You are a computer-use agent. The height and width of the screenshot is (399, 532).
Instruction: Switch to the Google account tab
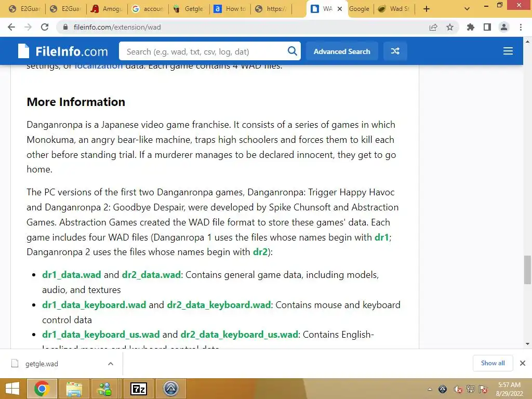click(148, 9)
